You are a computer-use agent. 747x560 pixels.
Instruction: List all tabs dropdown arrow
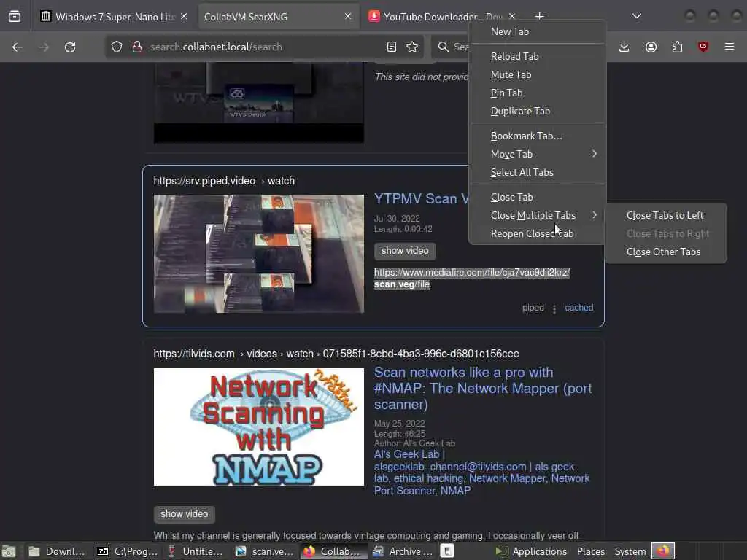coord(637,16)
